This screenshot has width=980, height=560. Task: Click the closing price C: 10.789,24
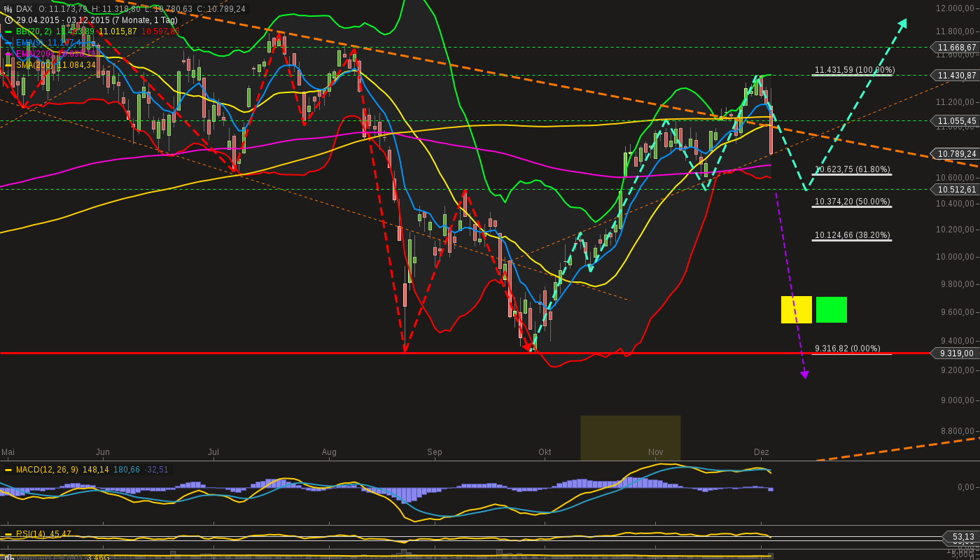point(221,9)
